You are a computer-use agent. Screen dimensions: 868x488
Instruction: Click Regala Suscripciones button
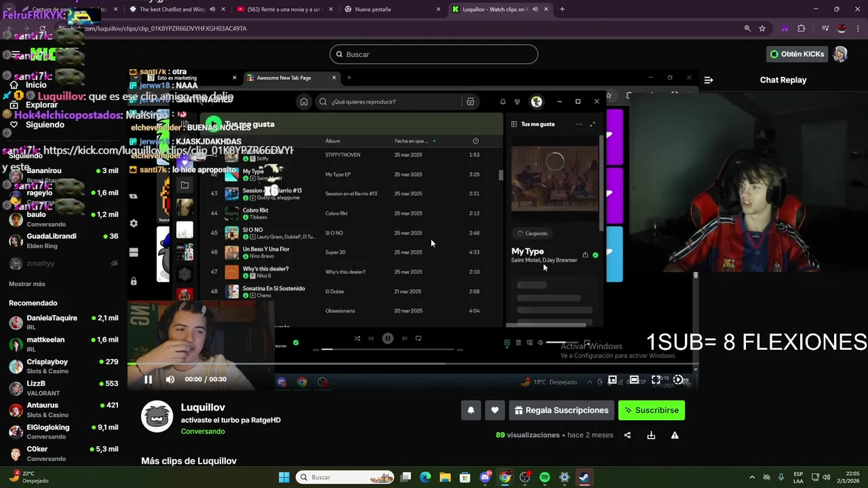click(x=561, y=410)
